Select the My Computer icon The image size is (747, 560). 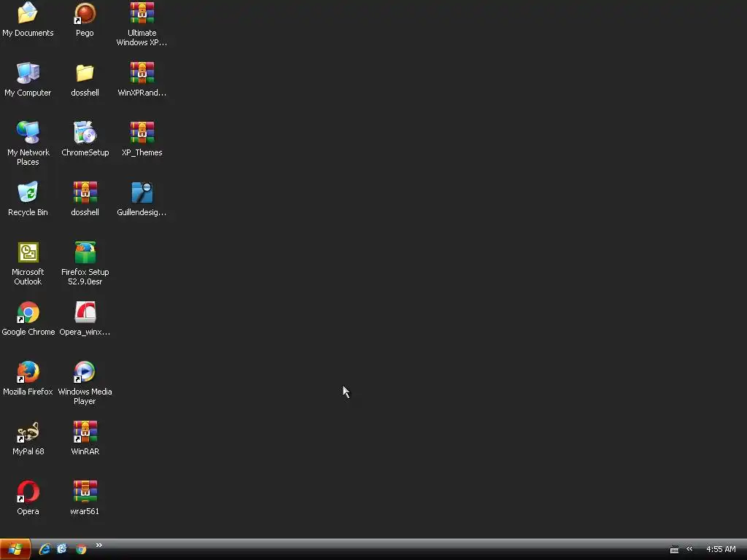coord(28,73)
